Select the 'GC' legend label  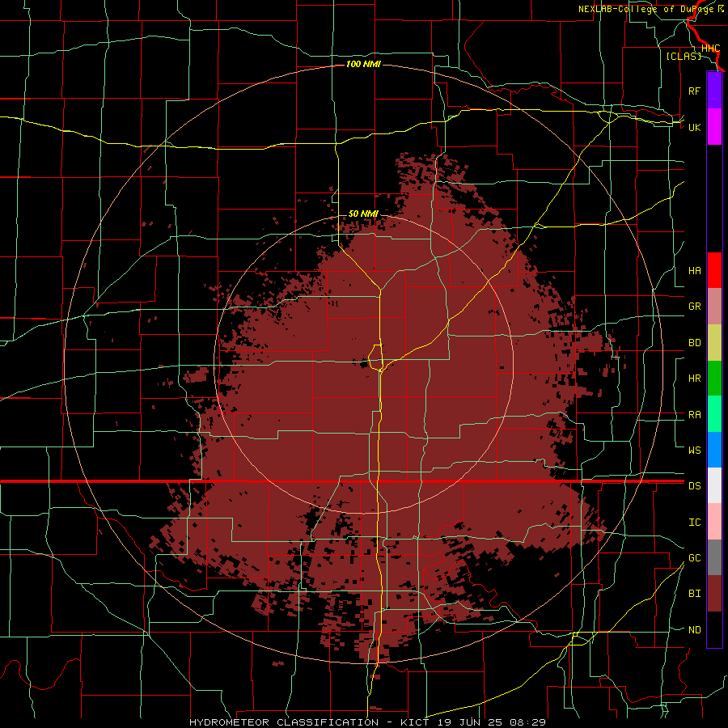pyautogui.click(x=694, y=558)
